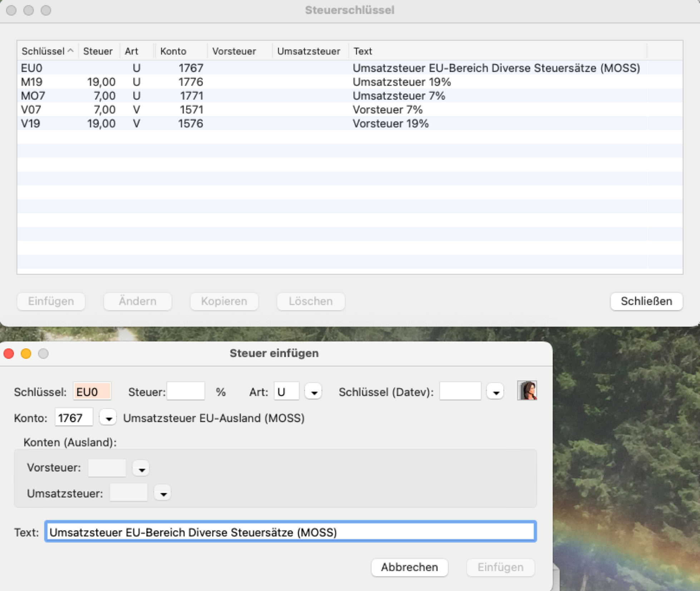The width and height of the screenshot is (700, 591).
Task: Minimize the Steuer einfügen window
Action: [26, 353]
